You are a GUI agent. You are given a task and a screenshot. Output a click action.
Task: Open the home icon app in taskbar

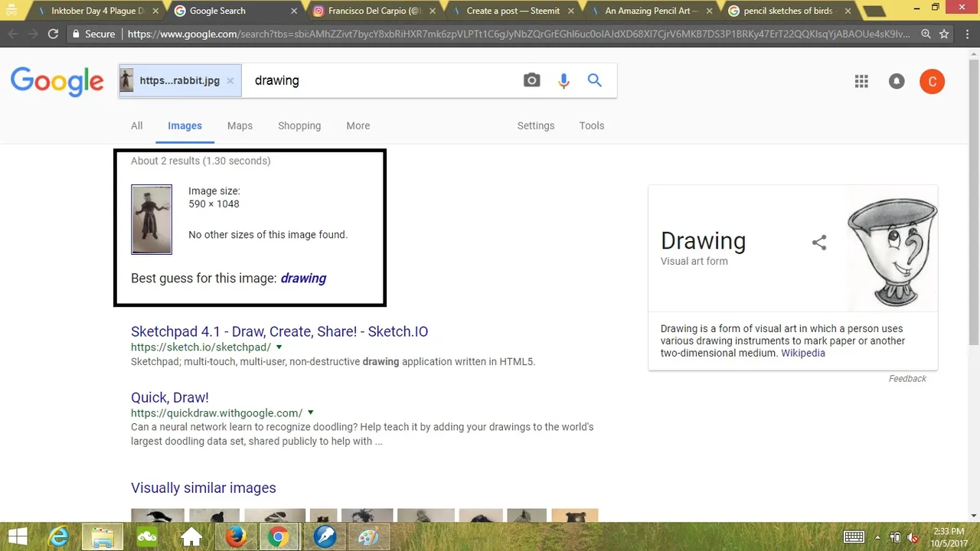coord(191,536)
